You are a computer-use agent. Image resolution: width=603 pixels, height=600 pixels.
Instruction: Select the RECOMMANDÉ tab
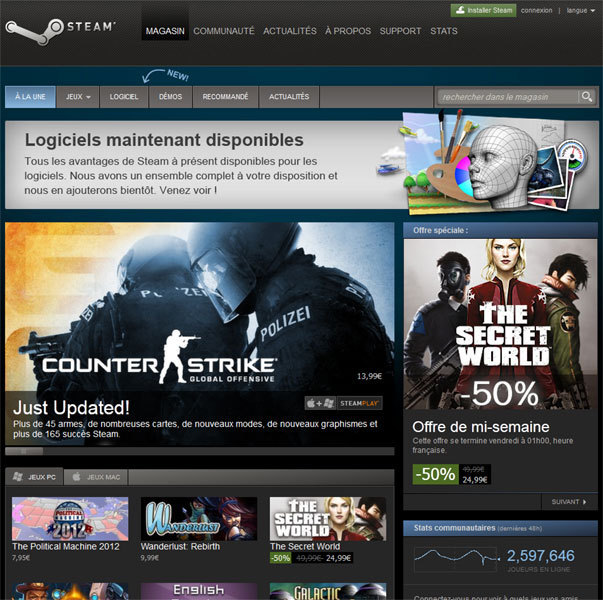click(x=225, y=97)
